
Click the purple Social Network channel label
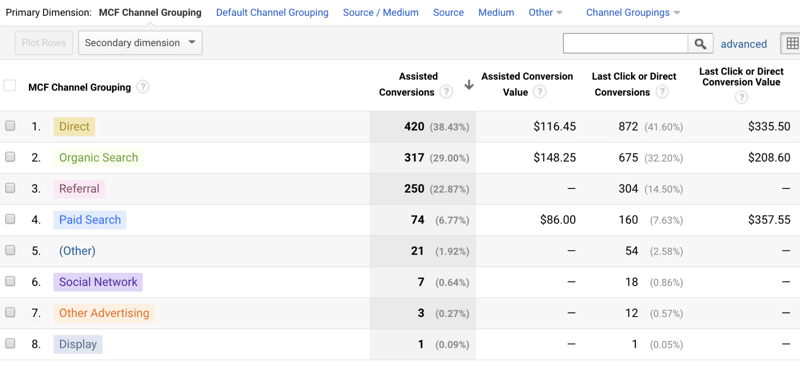tap(98, 282)
